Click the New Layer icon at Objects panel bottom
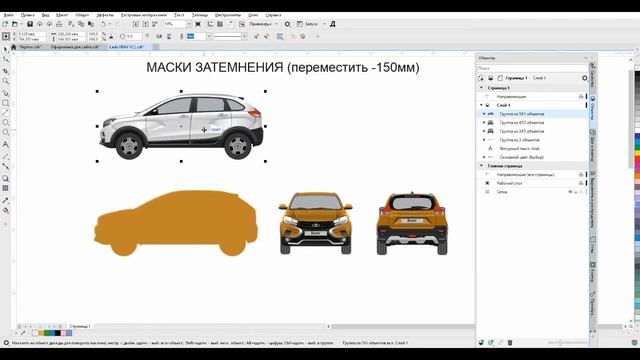640x360 pixels. pyautogui.click(x=481, y=342)
